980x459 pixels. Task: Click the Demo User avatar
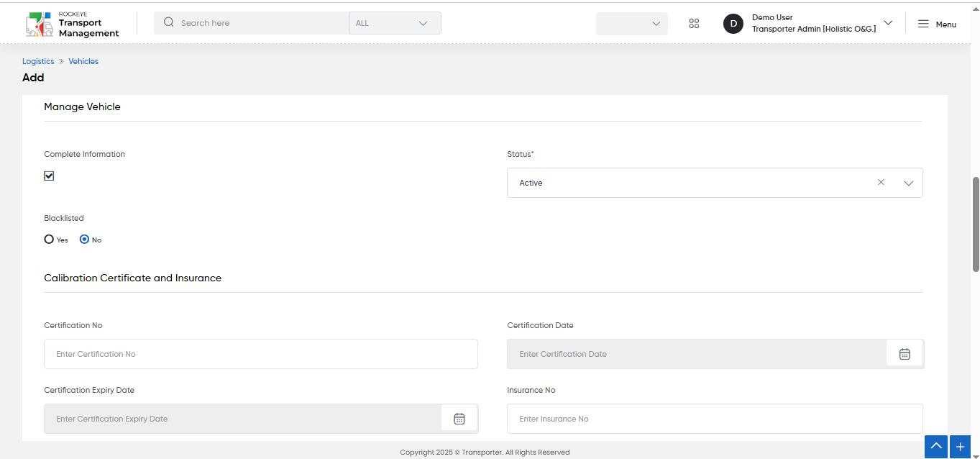tap(733, 24)
